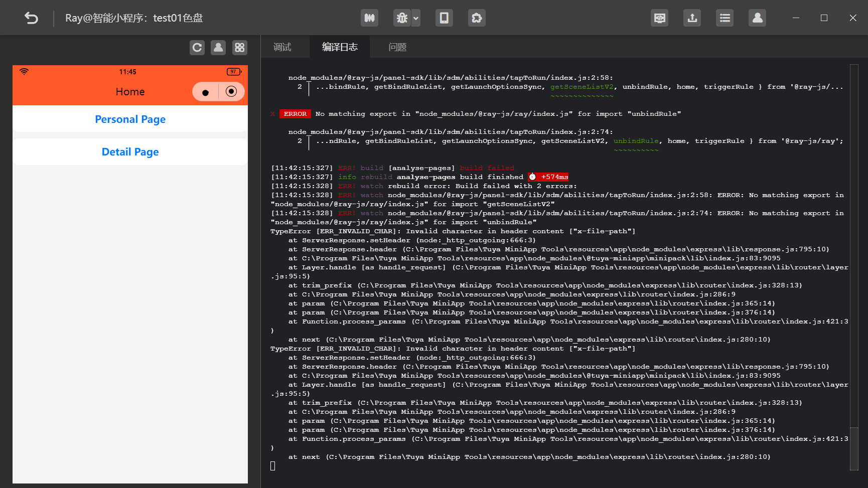Click the bug debug icon

pos(402,18)
